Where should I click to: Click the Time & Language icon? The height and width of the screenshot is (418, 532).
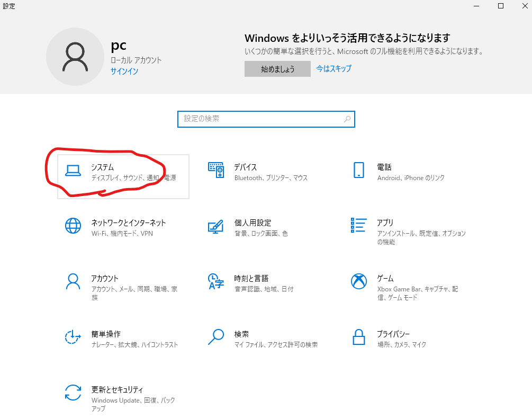pos(215,281)
